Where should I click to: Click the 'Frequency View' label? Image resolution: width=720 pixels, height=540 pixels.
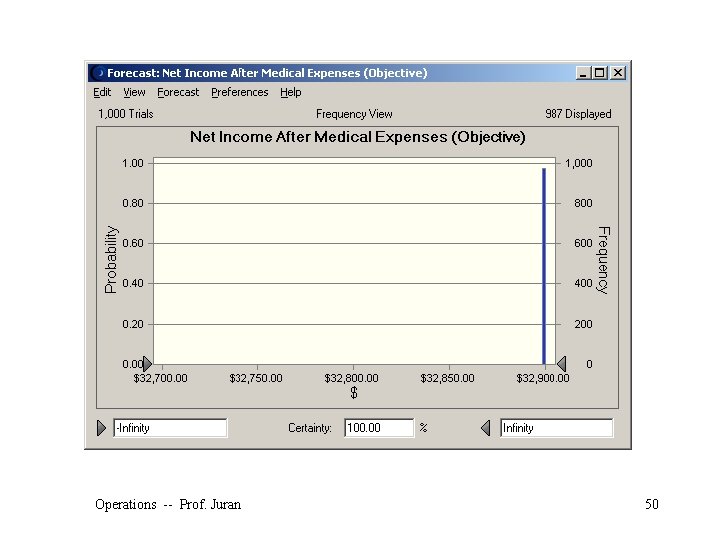[354, 114]
